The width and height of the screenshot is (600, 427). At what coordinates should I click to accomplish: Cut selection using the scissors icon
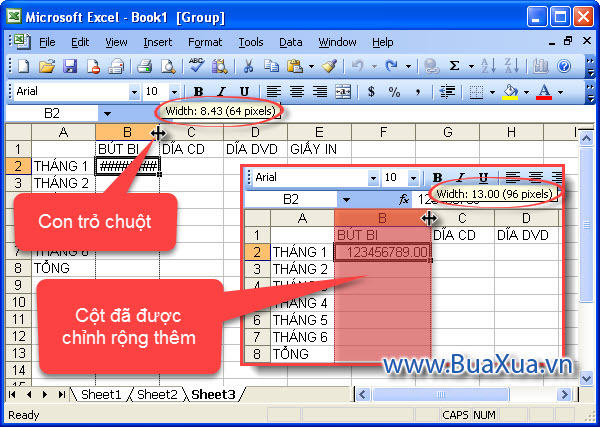click(x=248, y=67)
